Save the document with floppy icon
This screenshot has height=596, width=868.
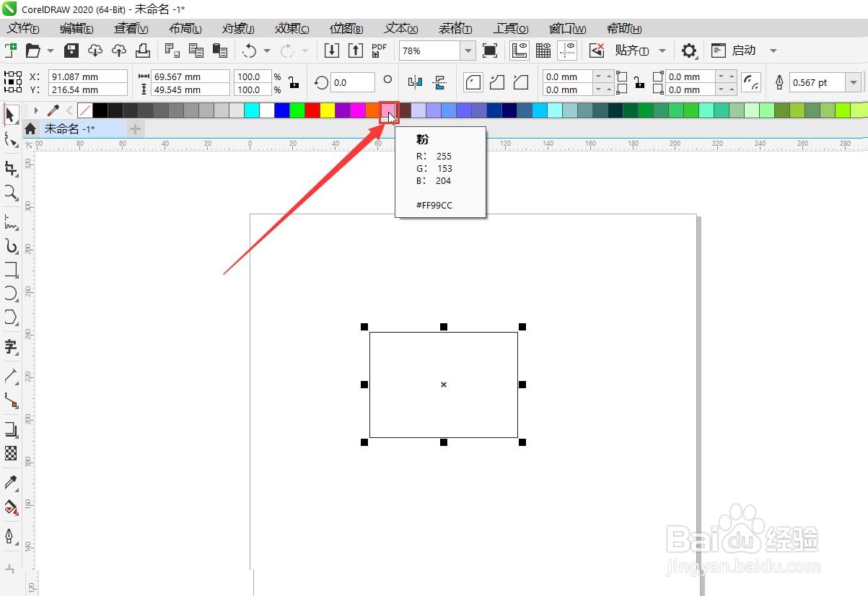click(x=71, y=51)
